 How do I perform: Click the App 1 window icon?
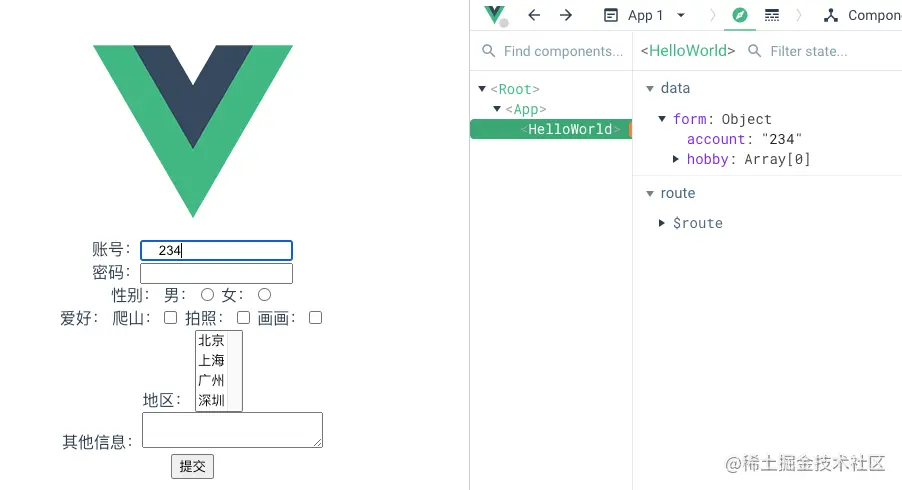click(610, 16)
